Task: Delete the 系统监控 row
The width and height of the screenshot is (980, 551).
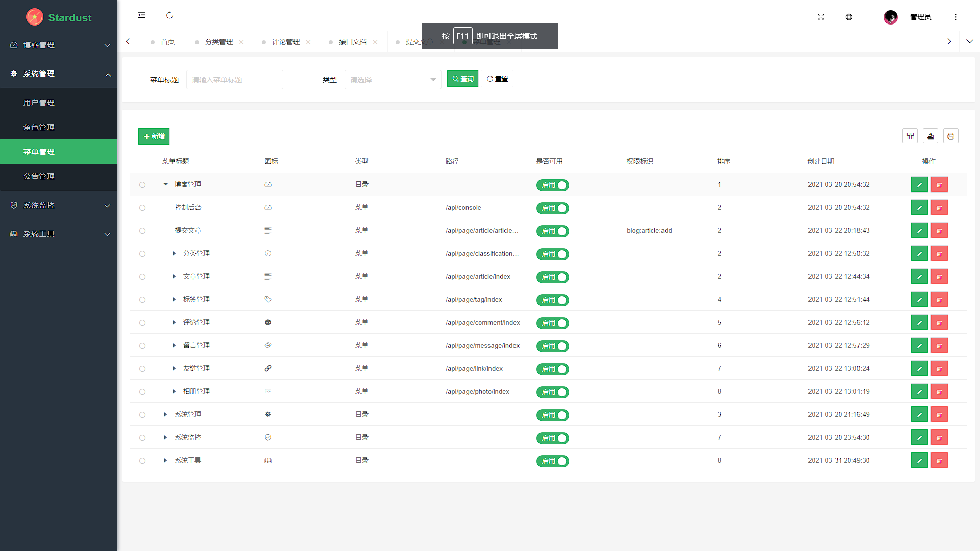Action: click(939, 437)
